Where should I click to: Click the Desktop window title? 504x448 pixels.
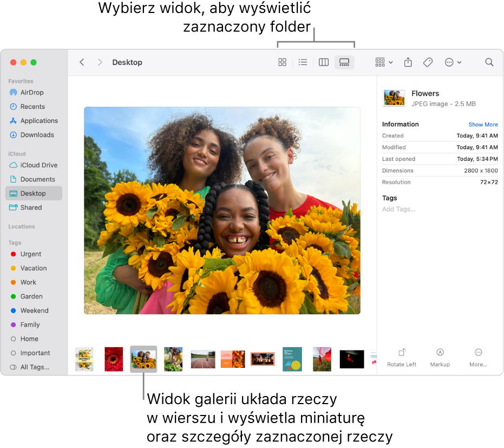tap(127, 62)
